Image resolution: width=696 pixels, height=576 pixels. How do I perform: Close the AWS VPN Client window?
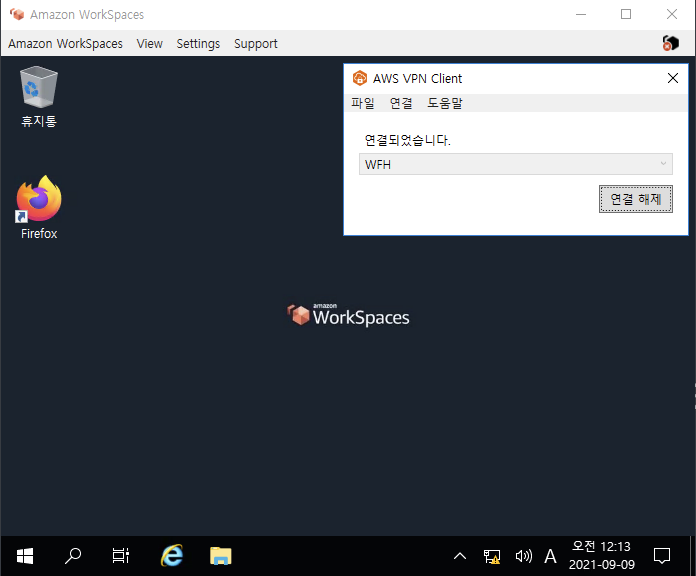pos(672,78)
